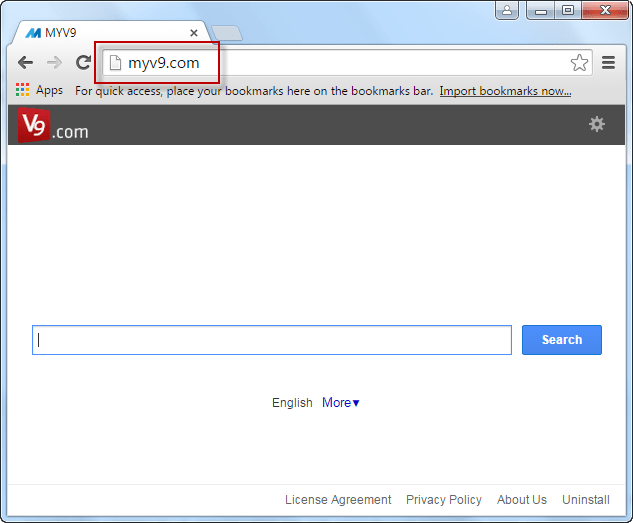
Task: Click the Chrome user profile icon
Action: [507, 10]
